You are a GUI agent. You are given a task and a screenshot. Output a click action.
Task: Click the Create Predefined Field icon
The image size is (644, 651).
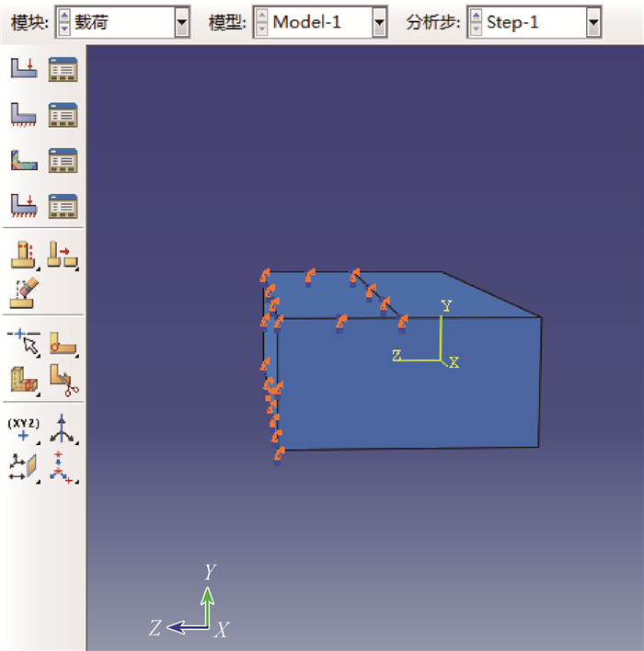23,160
